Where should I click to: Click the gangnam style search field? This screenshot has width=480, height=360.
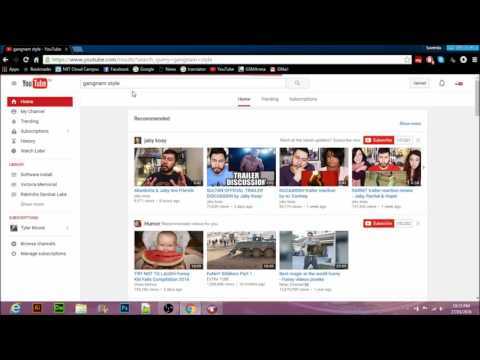[183, 83]
